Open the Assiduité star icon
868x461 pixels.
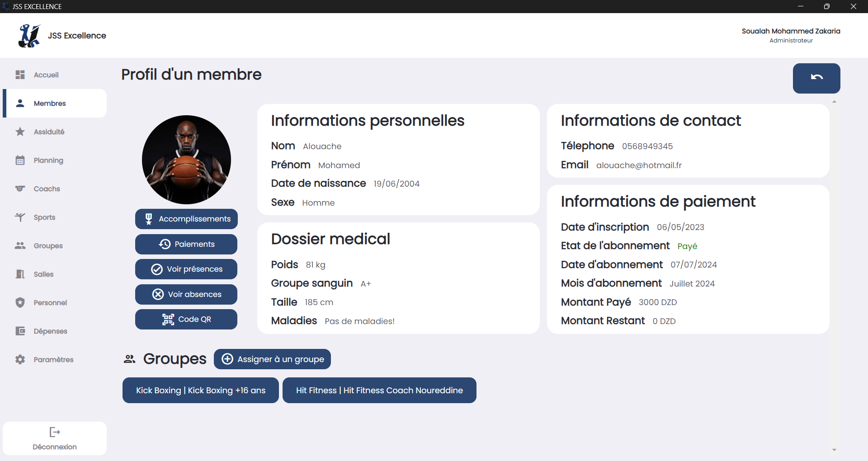(x=20, y=132)
